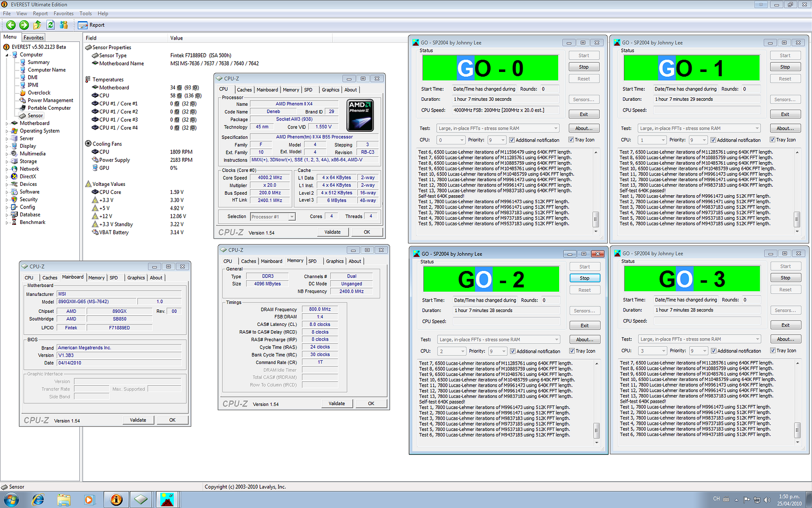The width and height of the screenshot is (812, 508).
Task: Go back with the green left arrow
Action: click(x=11, y=25)
